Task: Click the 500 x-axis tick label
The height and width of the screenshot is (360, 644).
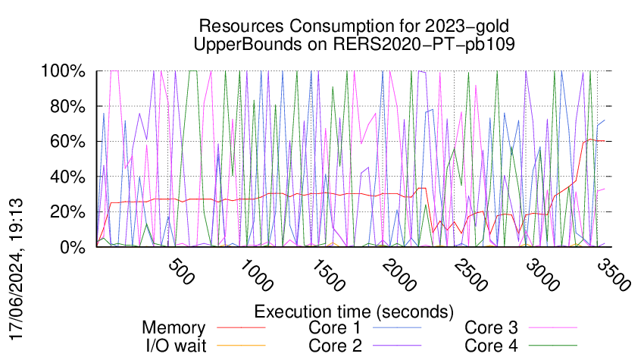Action: [x=181, y=271]
